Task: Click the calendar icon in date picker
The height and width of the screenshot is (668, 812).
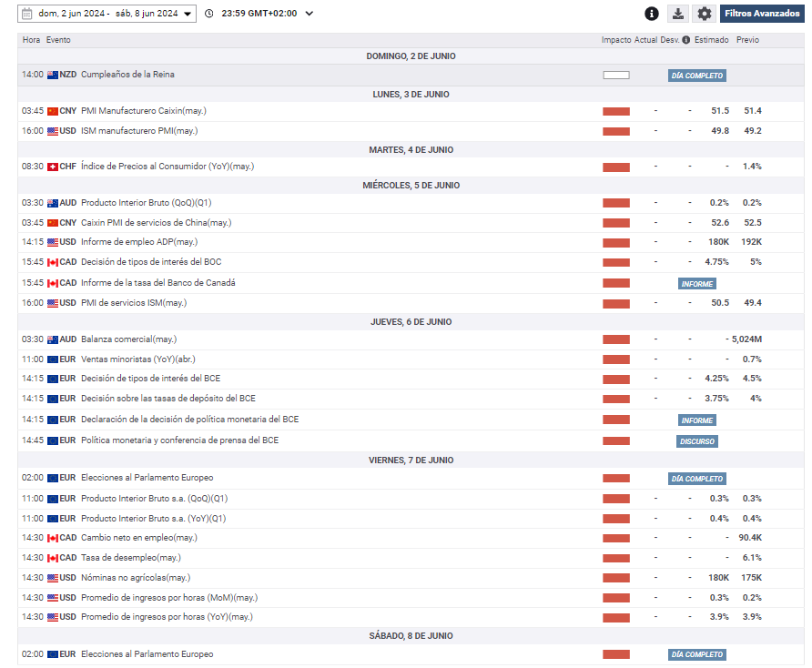Action: [27, 14]
